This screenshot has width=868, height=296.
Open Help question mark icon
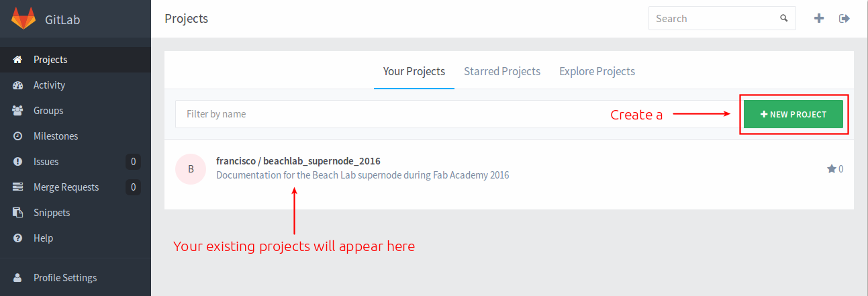18,238
